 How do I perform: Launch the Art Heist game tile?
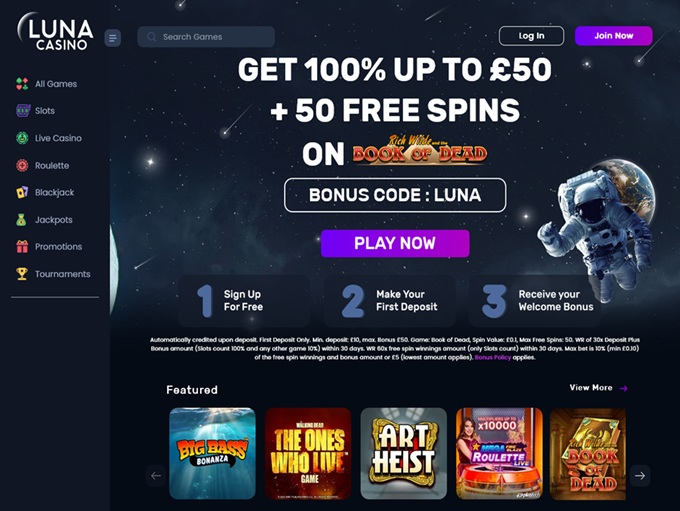pyautogui.click(x=404, y=453)
